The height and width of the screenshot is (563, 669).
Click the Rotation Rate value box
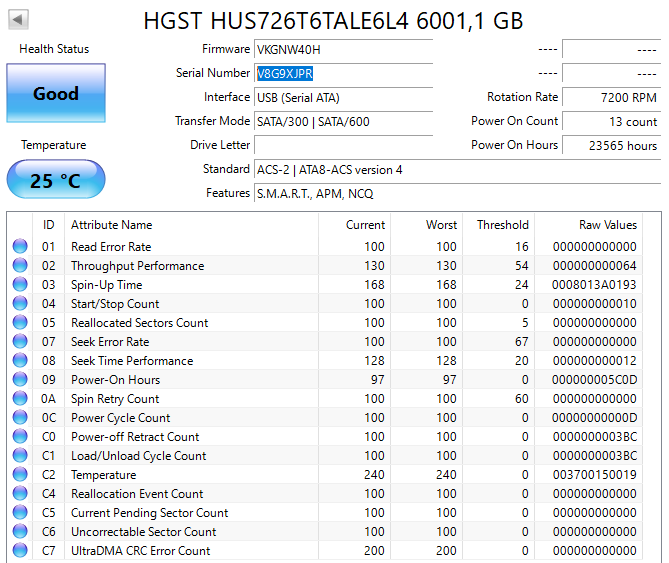click(611, 98)
